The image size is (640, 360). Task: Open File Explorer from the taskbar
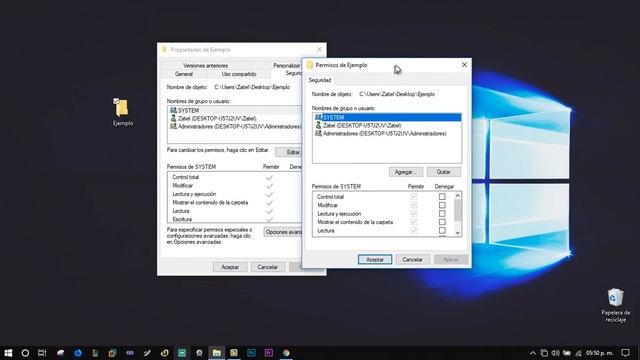pos(217,353)
